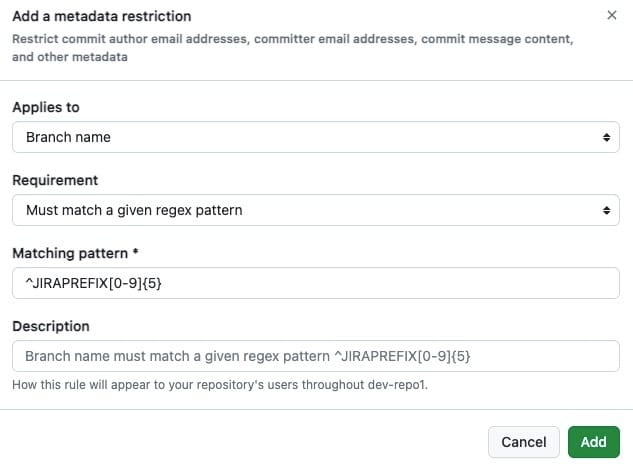
Task: Click the "Applies to" field label
Action: pyautogui.click(x=46, y=107)
